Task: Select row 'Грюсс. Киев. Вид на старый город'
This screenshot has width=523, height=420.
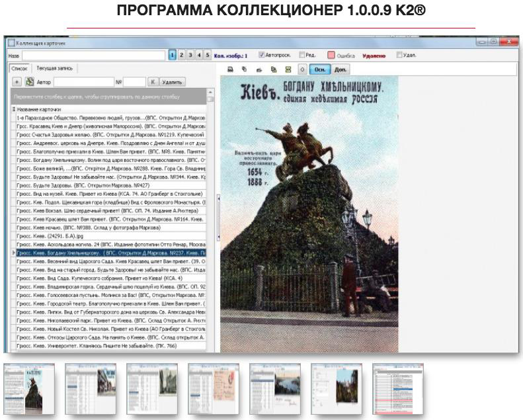Action: point(110,270)
